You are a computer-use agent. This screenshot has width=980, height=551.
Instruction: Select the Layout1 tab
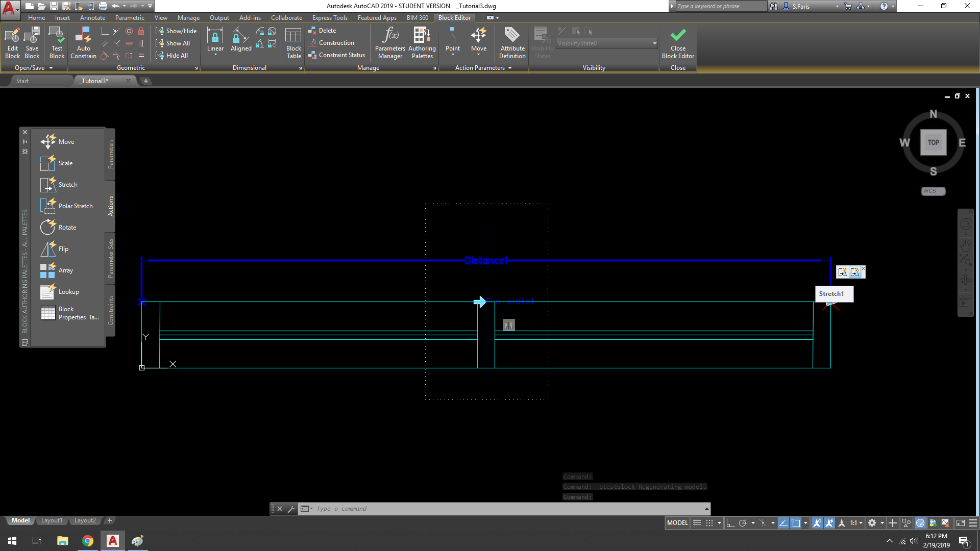(52, 520)
